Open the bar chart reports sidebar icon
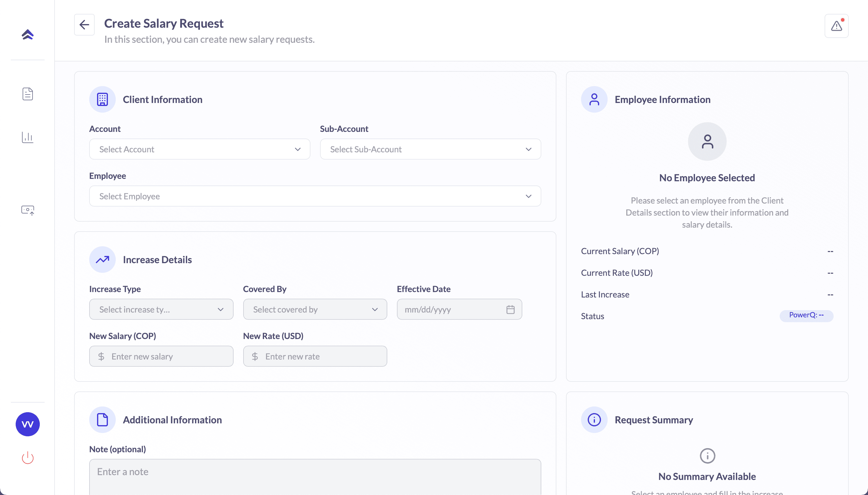This screenshot has width=868, height=495. [x=27, y=137]
